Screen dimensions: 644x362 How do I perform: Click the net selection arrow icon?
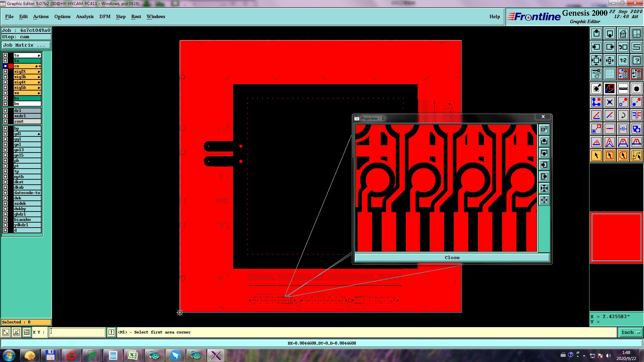tap(636, 156)
